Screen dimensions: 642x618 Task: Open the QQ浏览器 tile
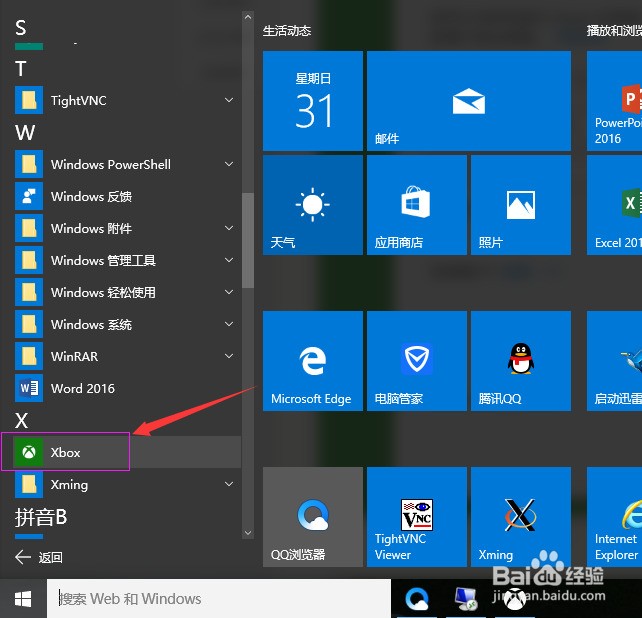tap(313, 517)
